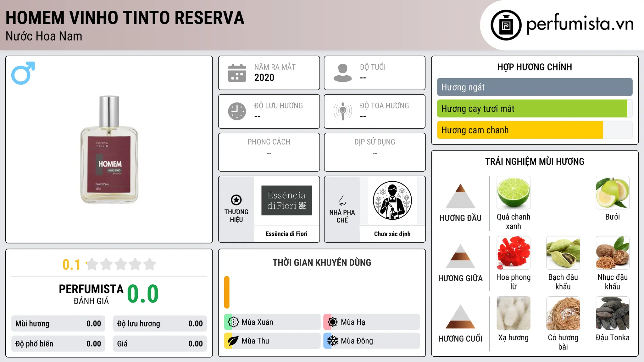
Task: Click the green 0.0 Perfumista score
Action: [143, 294]
